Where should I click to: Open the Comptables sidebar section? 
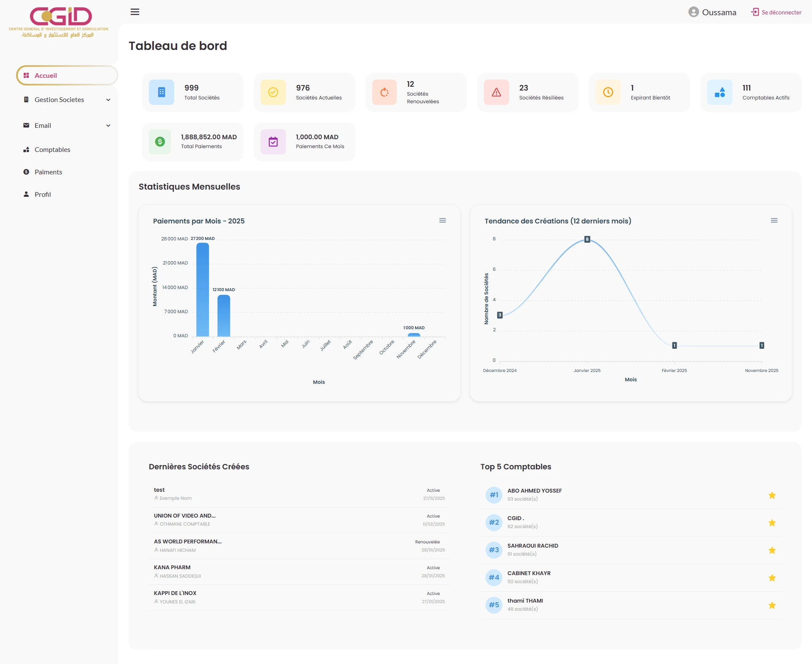[52, 149]
